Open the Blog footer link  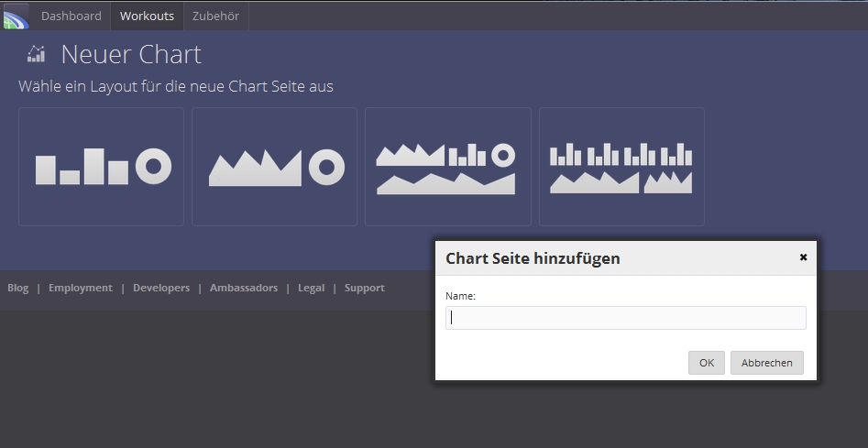tap(18, 288)
